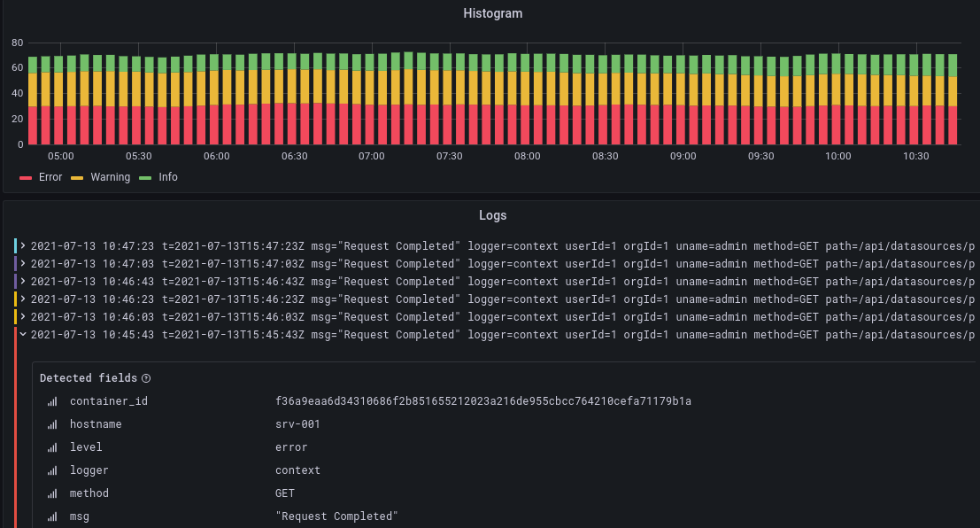
Task: Click the stats icon beside logger field
Action: tap(52, 470)
